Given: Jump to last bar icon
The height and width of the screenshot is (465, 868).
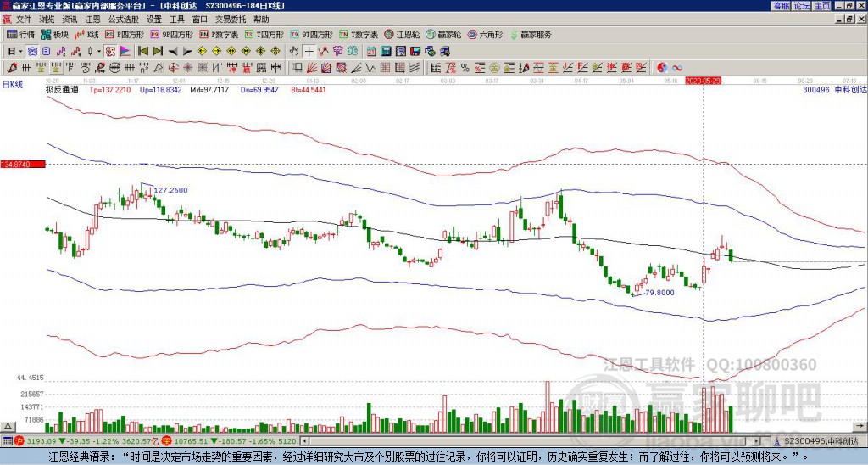Looking at the screenshot, I should 158,52.
